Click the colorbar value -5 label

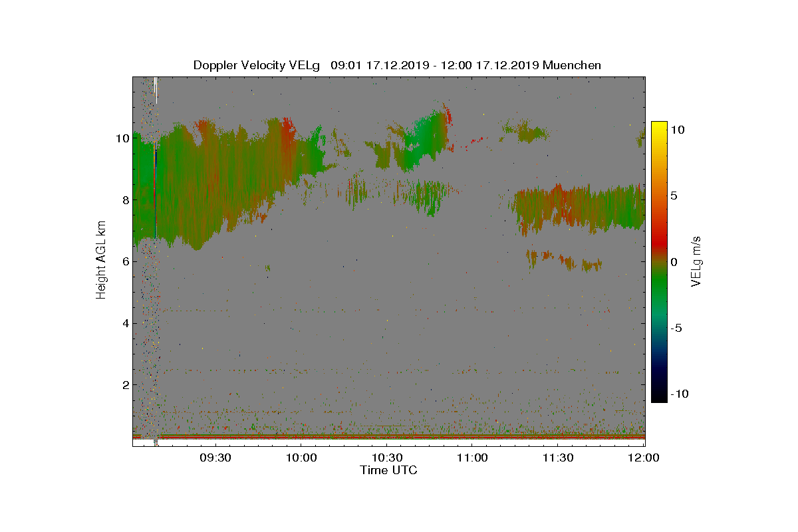pyautogui.click(x=676, y=328)
